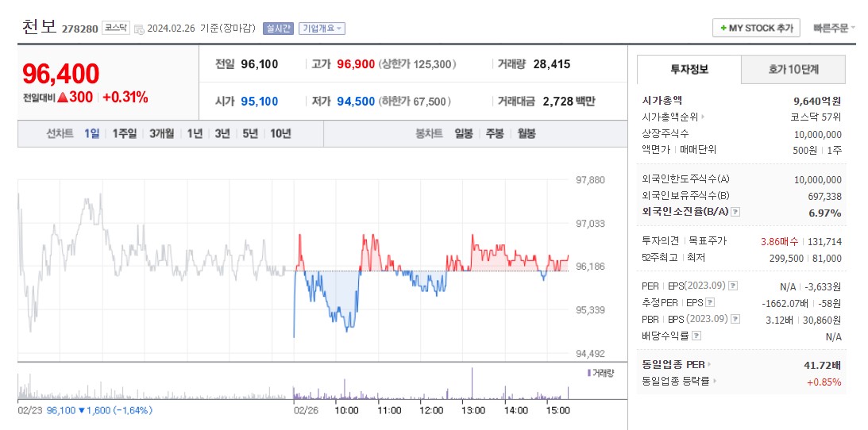Show the 월봉 monthly candle chart
Viewport: 868px width, 430px height.
tap(527, 133)
